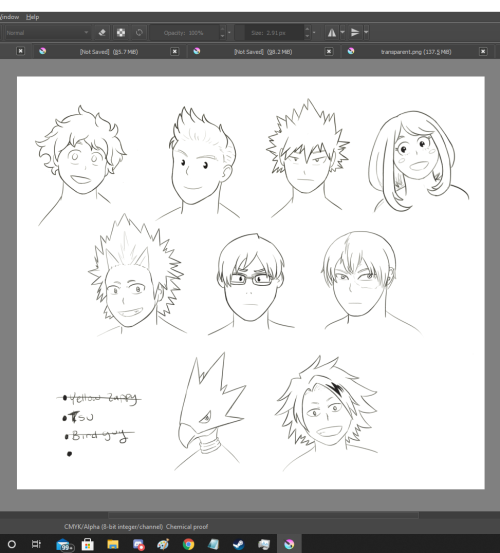500x553 pixels.
Task: Open Task View from the taskbar
Action: click(36, 544)
